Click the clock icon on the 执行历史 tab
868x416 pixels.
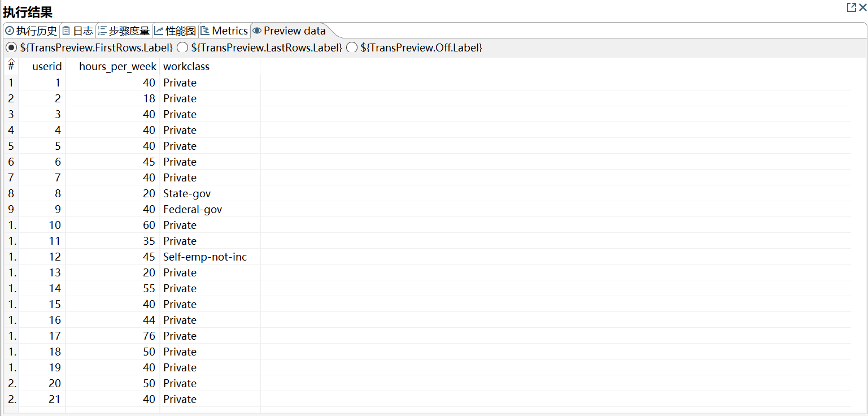[10, 31]
